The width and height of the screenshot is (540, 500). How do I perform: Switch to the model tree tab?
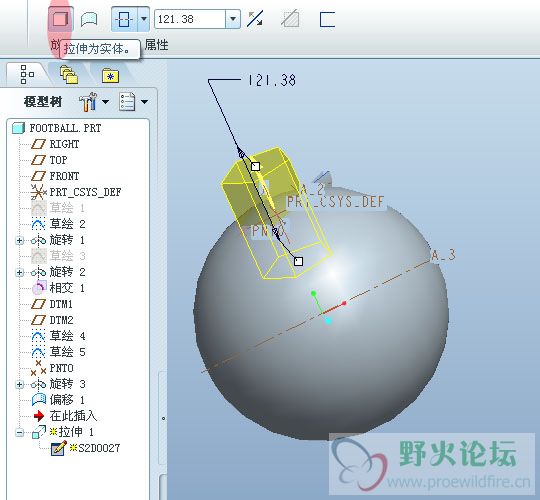(27, 74)
